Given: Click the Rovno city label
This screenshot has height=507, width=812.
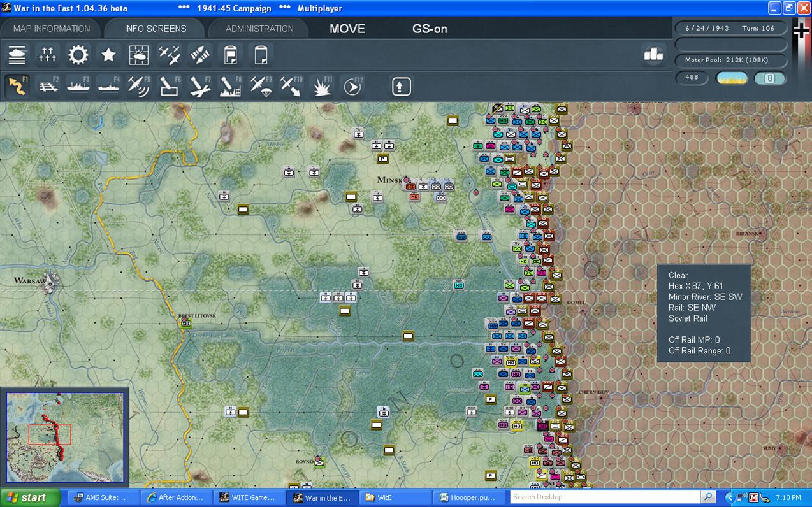Looking at the screenshot, I should [x=303, y=461].
